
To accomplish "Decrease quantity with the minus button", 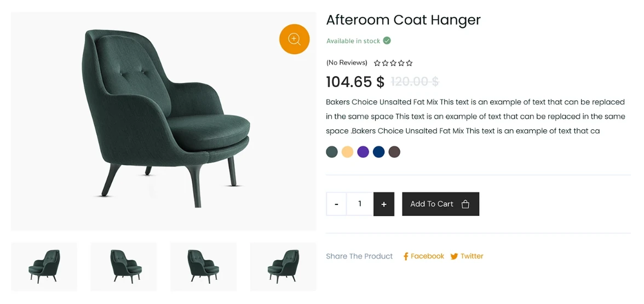I will 336,204.
